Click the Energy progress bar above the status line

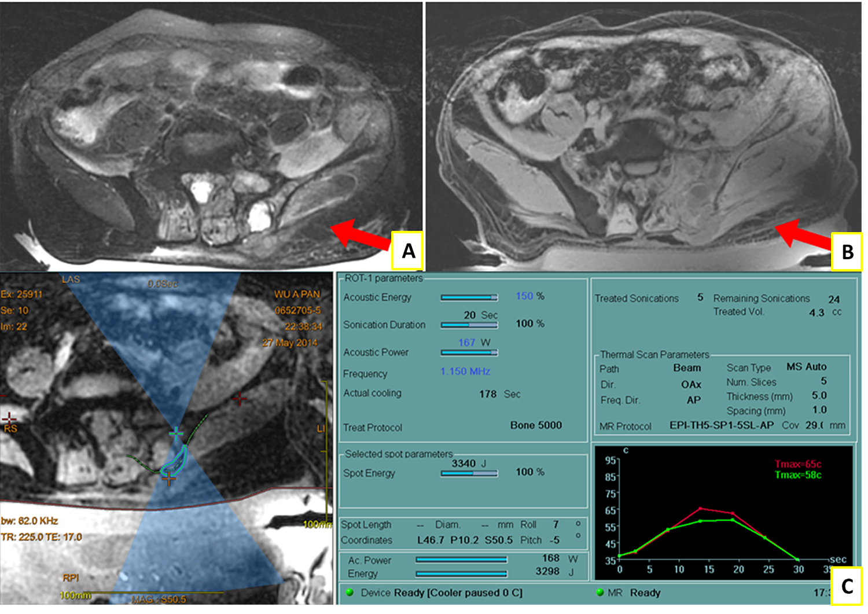point(461,573)
